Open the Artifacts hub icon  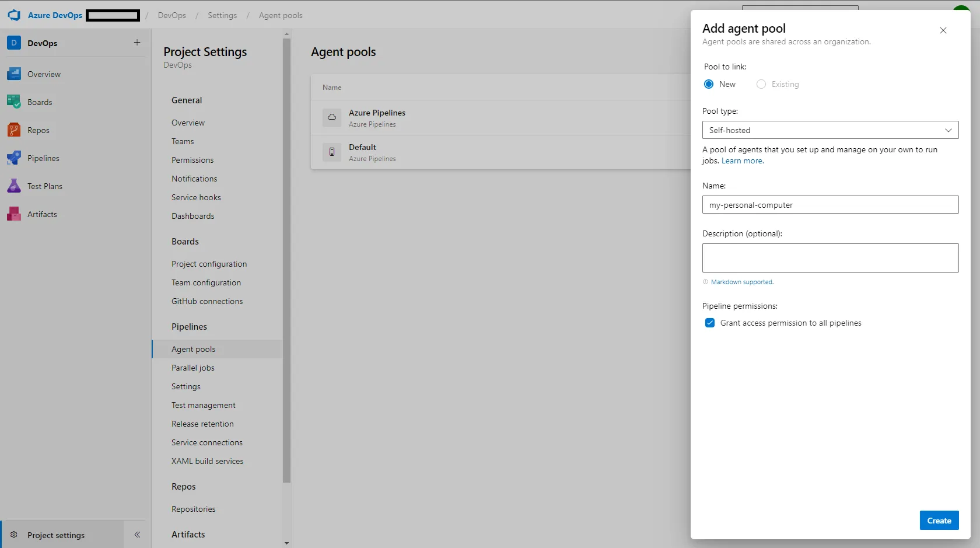(x=14, y=214)
